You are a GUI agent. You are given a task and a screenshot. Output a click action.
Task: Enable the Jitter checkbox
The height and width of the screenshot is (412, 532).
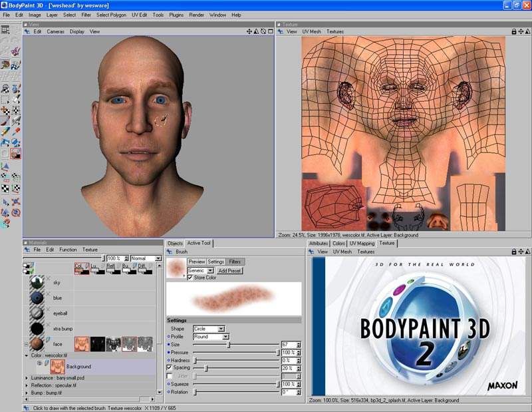click(x=170, y=376)
